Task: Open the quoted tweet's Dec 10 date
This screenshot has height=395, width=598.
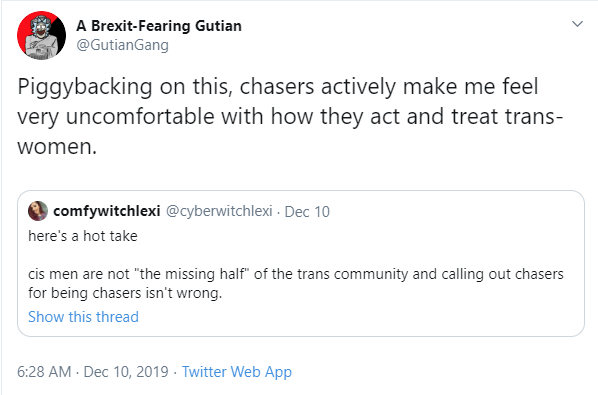Action: point(307,212)
